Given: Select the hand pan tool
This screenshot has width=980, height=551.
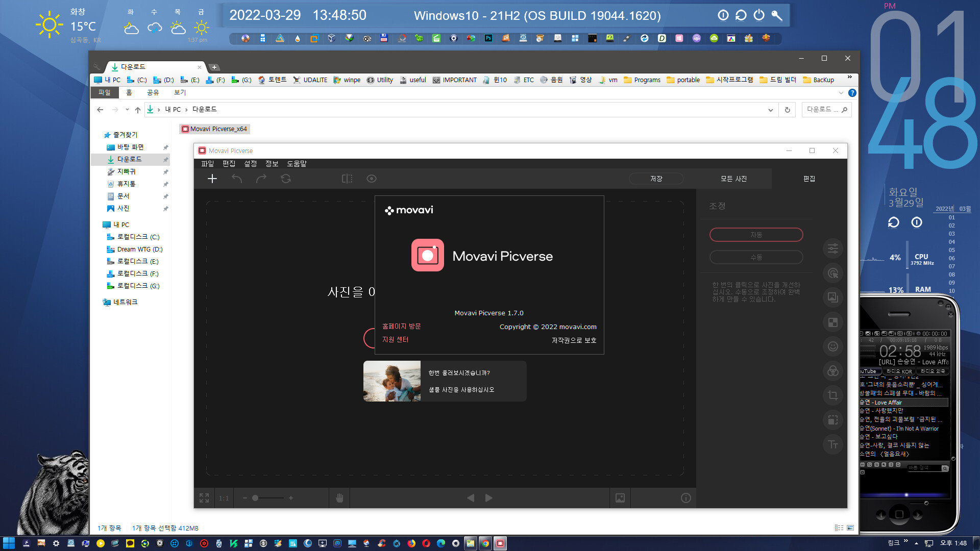Looking at the screenshot, I should 340,498.
